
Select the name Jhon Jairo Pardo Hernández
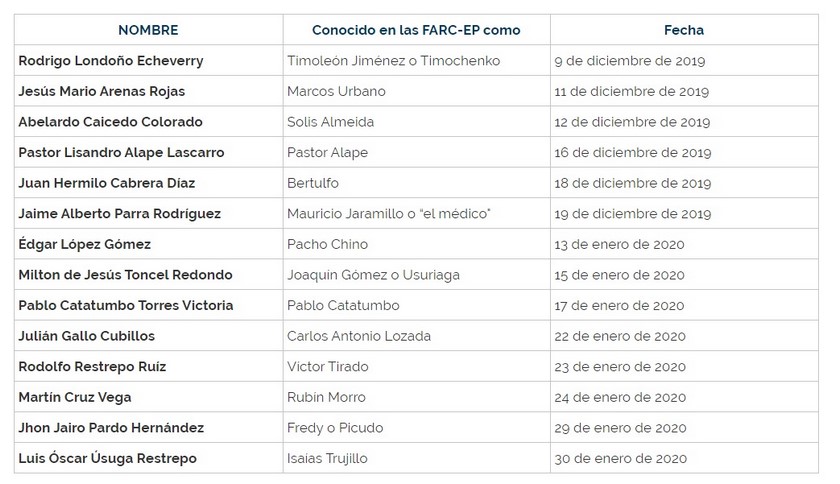pos(112,428)
